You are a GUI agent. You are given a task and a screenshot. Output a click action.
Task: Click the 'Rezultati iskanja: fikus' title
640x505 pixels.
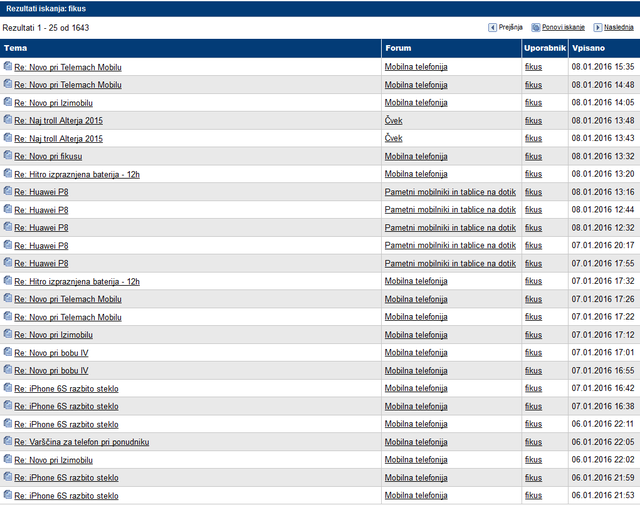(46, 9)
